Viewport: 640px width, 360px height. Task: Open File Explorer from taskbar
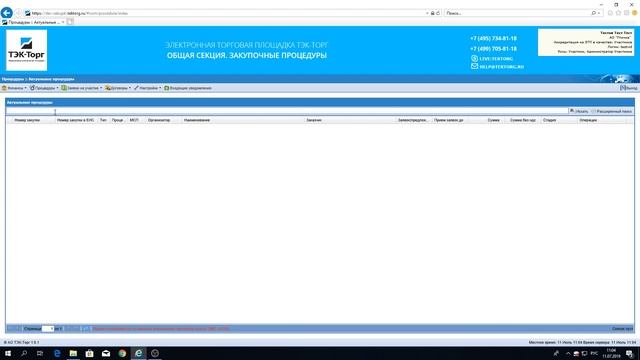coord(73,353)
